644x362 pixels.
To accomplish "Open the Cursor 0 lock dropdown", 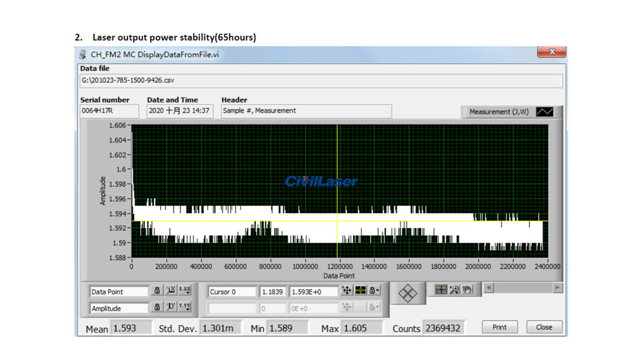I will coord(374,291).
